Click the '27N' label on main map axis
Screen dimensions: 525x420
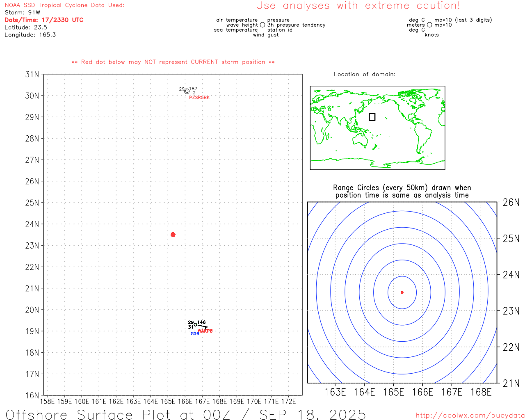pyautogui.click(x=32, y=160)
